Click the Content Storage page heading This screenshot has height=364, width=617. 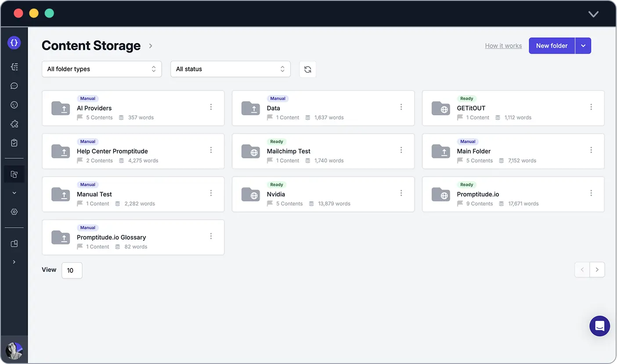tap(91, 46)
